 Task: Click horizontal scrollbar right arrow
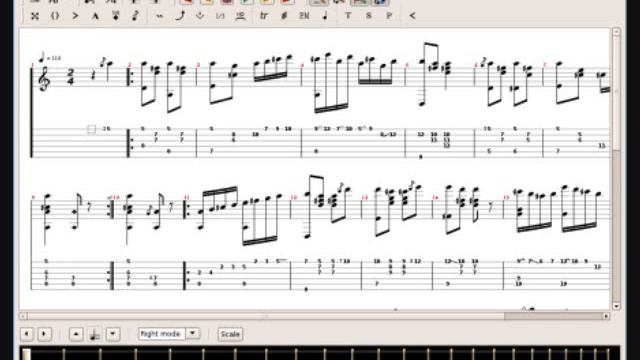(606, 316)
